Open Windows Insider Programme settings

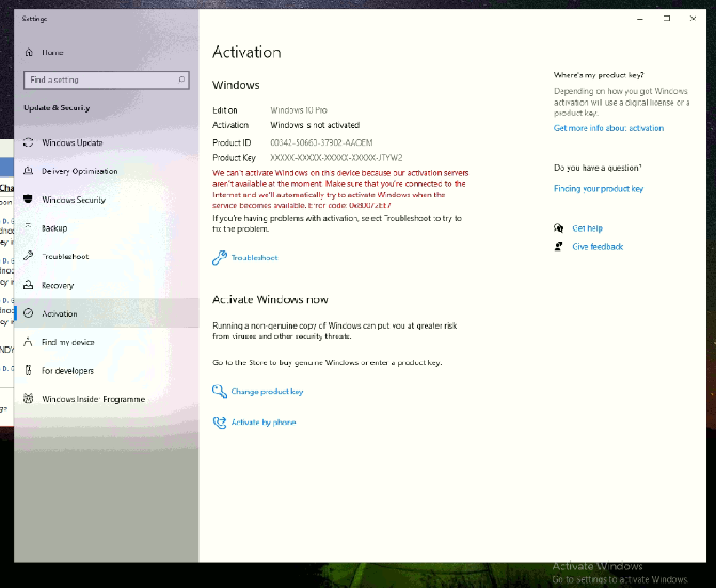[107, 399]
